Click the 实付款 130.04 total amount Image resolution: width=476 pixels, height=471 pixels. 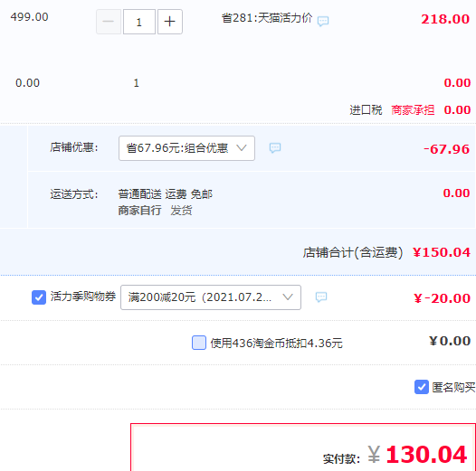(x=426, y=455)
